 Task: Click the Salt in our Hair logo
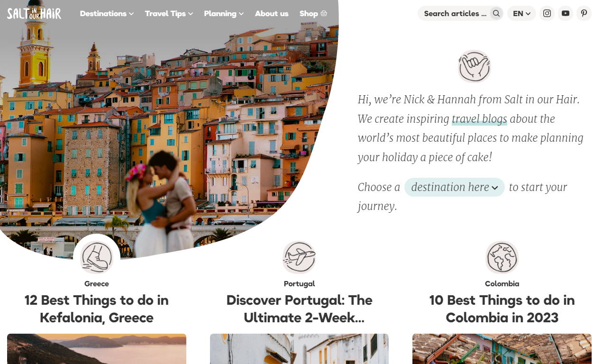34,13
